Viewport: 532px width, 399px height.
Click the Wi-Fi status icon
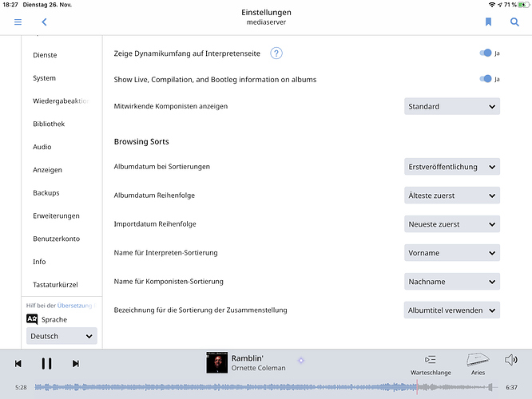[492, 5]
